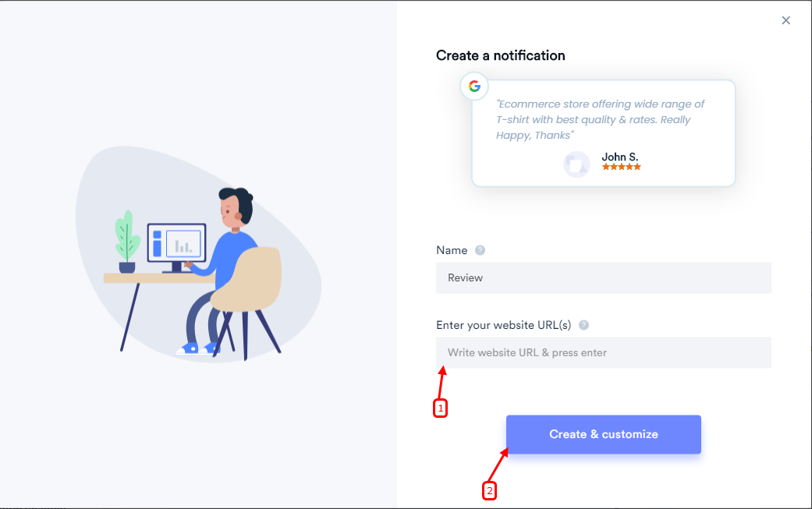Click the Name field label
The height and width of the screenshot is (509, 812).
click(452, 250)
